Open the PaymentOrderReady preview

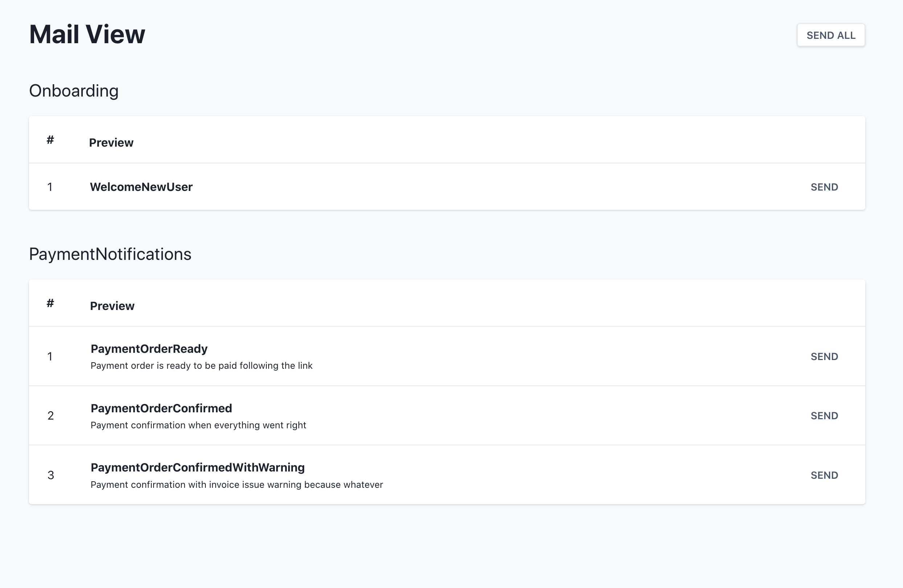tap(149, 349)
